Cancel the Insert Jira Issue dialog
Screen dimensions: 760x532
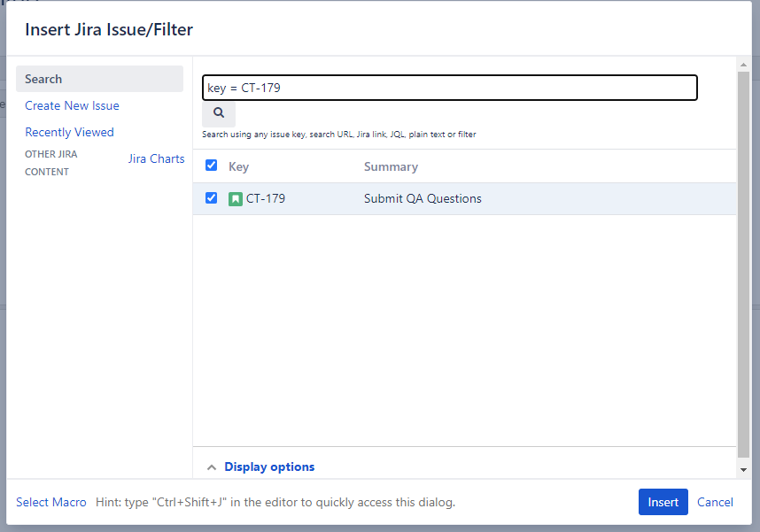point(715,502)
